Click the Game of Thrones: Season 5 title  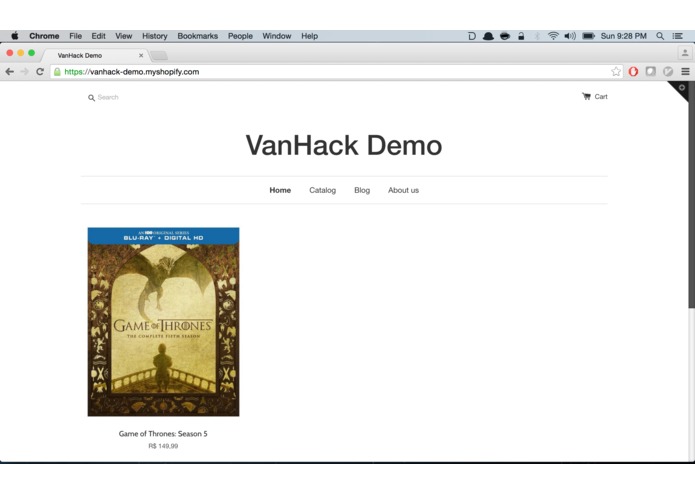163,434
